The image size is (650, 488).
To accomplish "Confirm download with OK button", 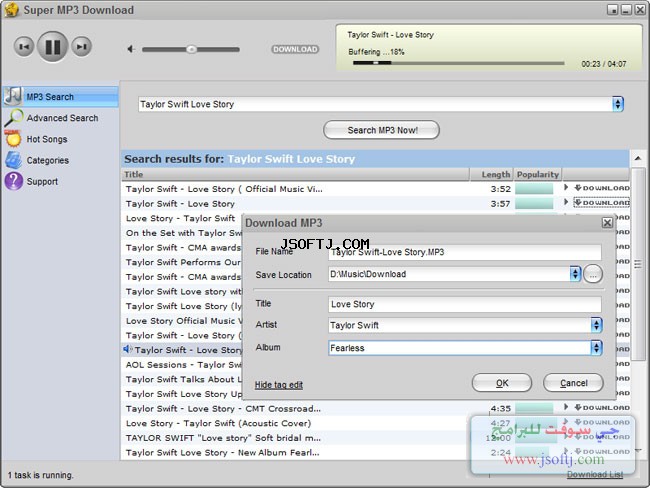I will [502, 383].
